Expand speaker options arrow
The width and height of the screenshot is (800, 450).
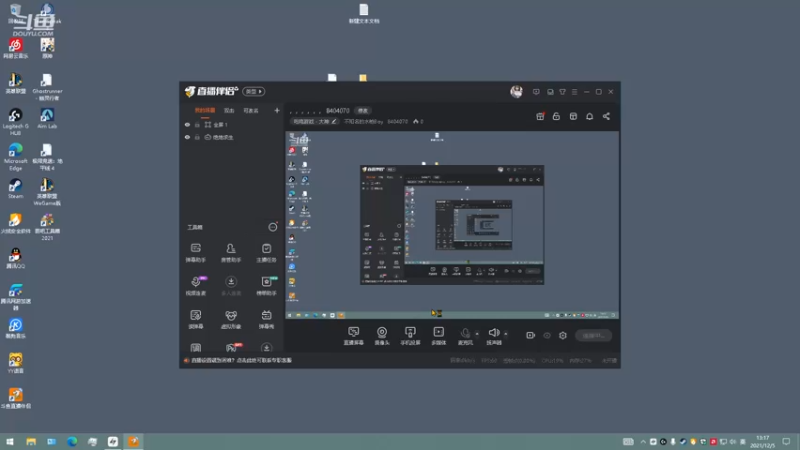[506, 334]
